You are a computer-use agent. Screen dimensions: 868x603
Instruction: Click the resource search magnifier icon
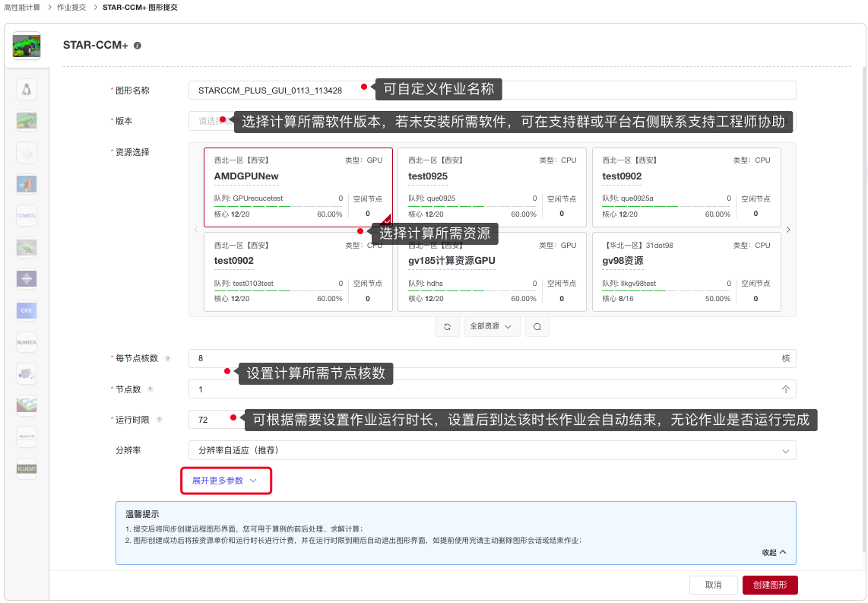coord(537,326)
